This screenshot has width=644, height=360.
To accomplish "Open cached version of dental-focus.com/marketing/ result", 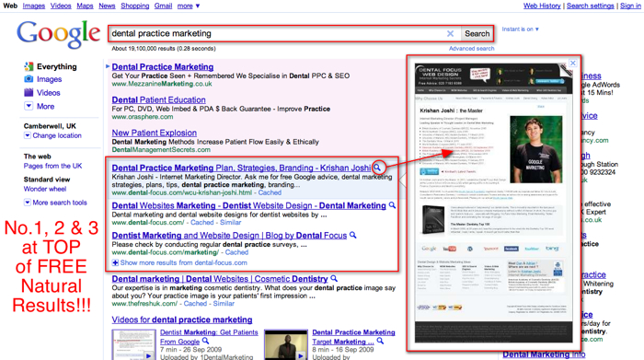I will point(236,252).
